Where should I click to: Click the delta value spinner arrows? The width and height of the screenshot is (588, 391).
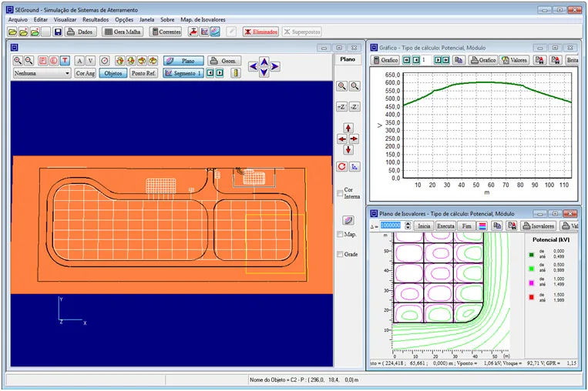click(408, 226)
